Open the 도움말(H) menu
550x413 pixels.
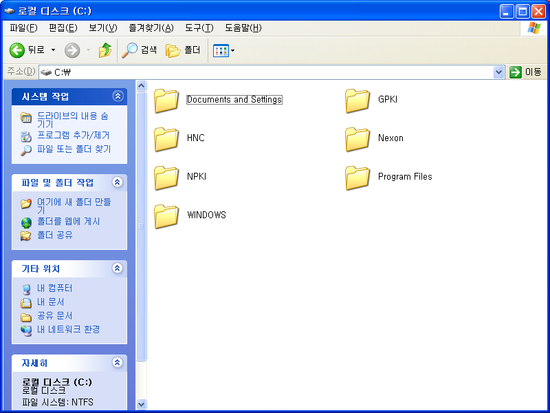[x=243, y=28]
